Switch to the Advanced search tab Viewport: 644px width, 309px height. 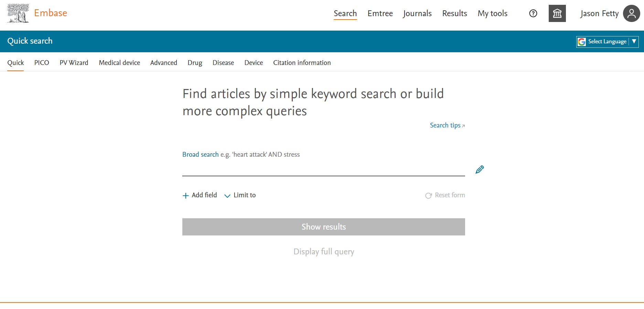163,63
